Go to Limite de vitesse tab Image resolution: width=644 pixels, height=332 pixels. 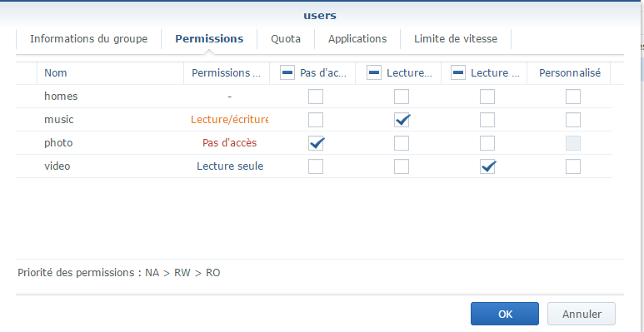point(456,39)
